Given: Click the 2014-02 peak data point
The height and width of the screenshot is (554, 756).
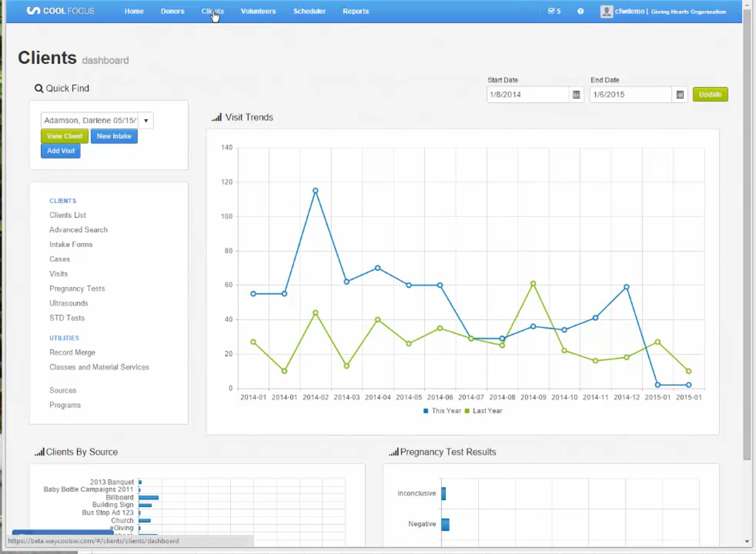Looking at the screenshot, I should point(315,190).
